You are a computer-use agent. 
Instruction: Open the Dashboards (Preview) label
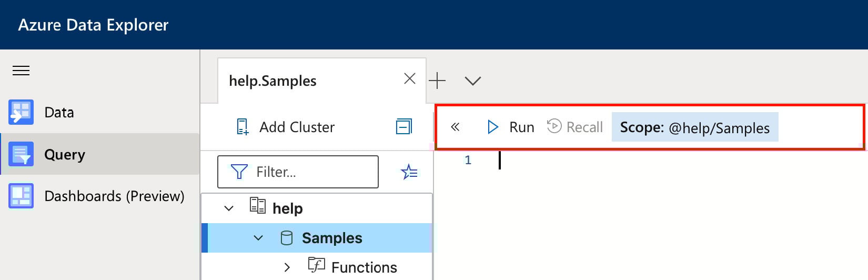point(114,196)
